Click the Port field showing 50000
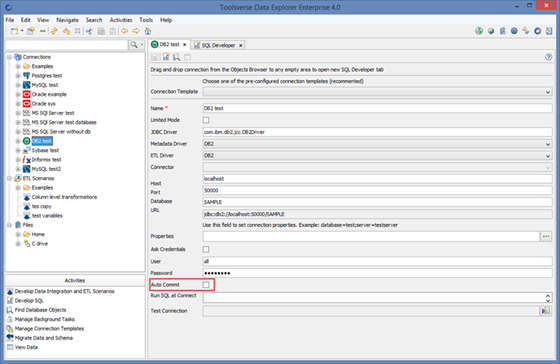Screen dimensions: 560x364 point(378,190)
